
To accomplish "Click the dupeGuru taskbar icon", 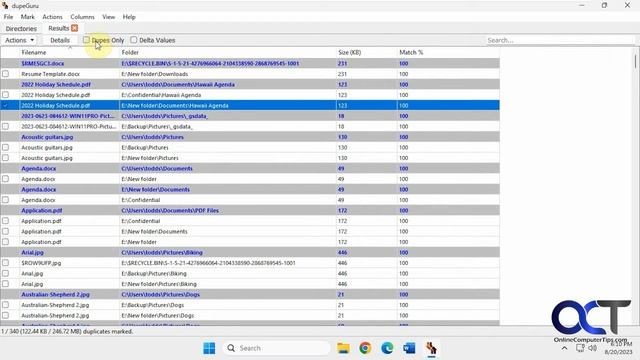I will pyautogui.click(x=431, y=348).
